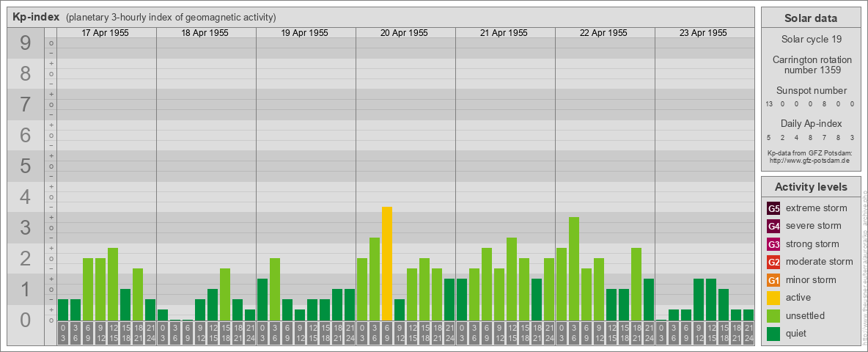868x352 pixels.
Task: Click the 'extreme storm' legend label
Action: (x=817, y=208)
